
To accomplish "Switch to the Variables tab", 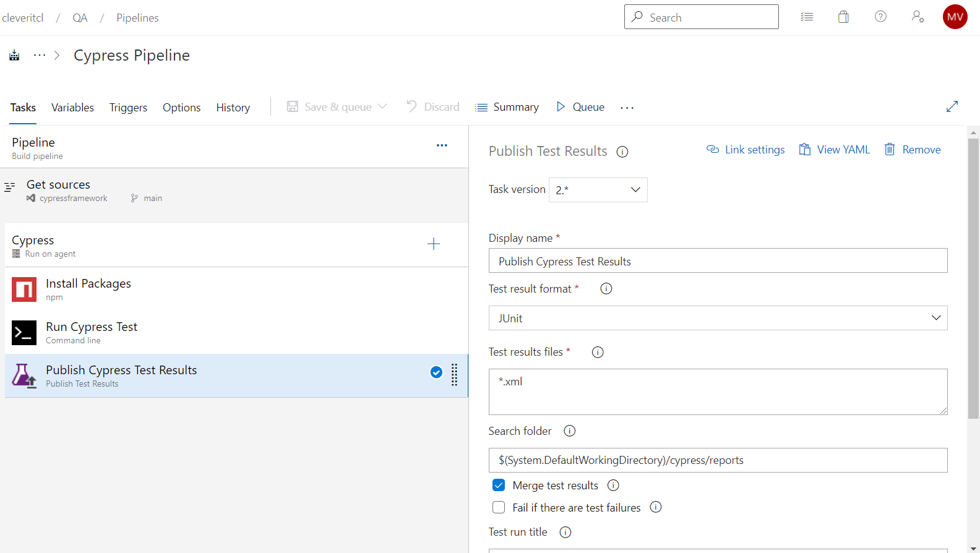I will pos(72,108).
